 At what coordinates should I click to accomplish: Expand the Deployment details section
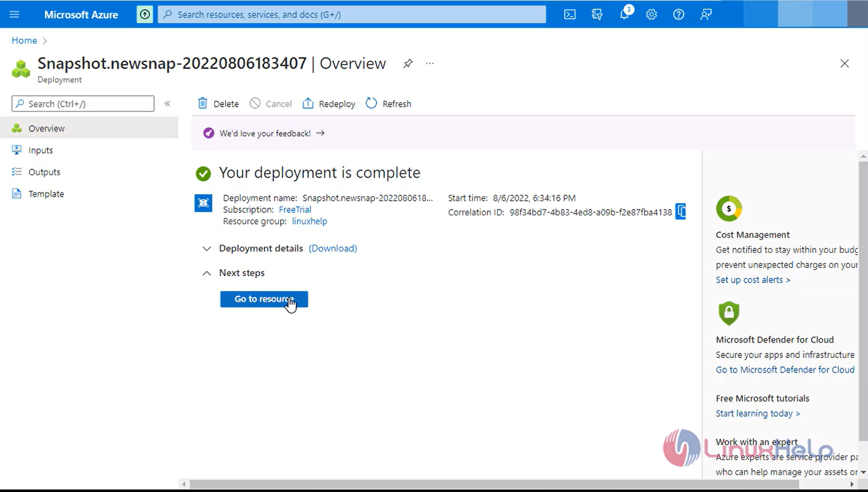(206, 249)
